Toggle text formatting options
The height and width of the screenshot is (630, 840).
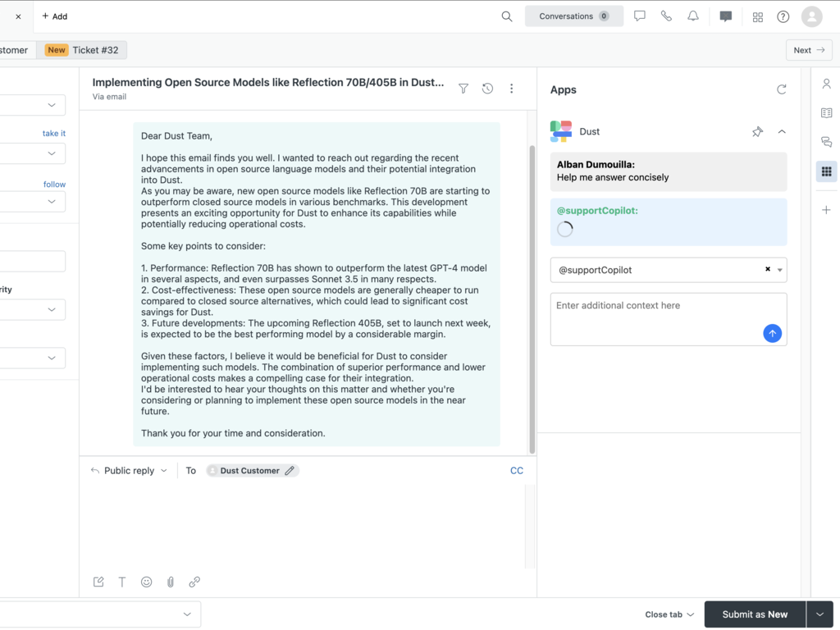pos(122,582)
